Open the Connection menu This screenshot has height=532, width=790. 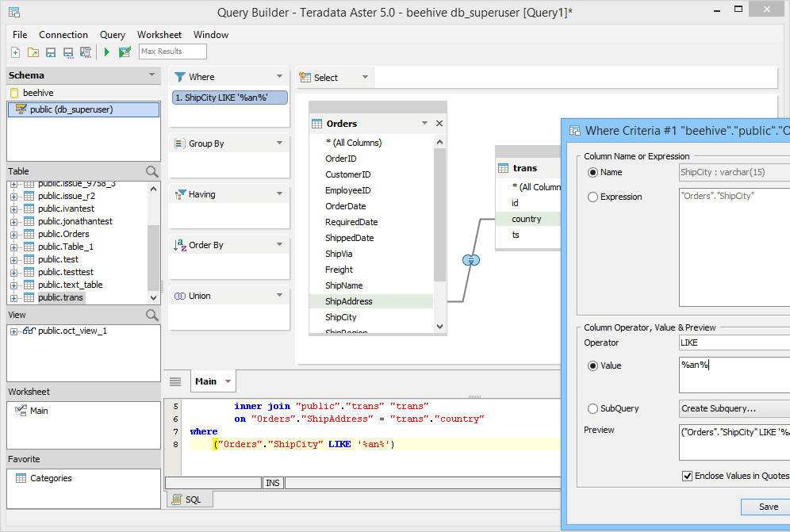pyautogui.click(x=63, y=35)
